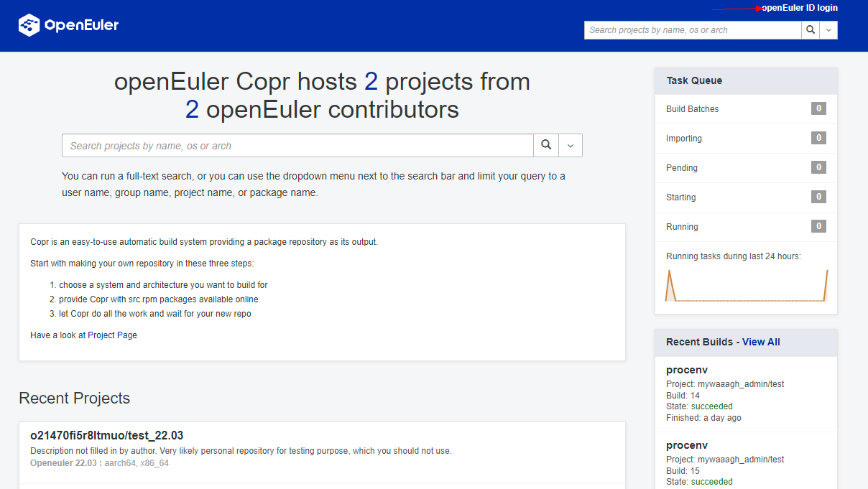Click the running tasks 24-hour graph
The width and height of the screenshot is (868, 489).
click(746, 285)
